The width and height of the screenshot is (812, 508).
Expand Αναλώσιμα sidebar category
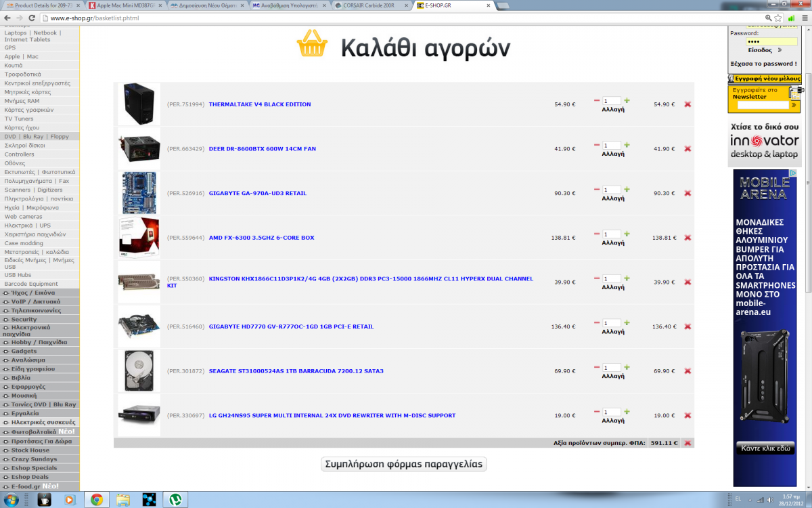pos(40,360)
